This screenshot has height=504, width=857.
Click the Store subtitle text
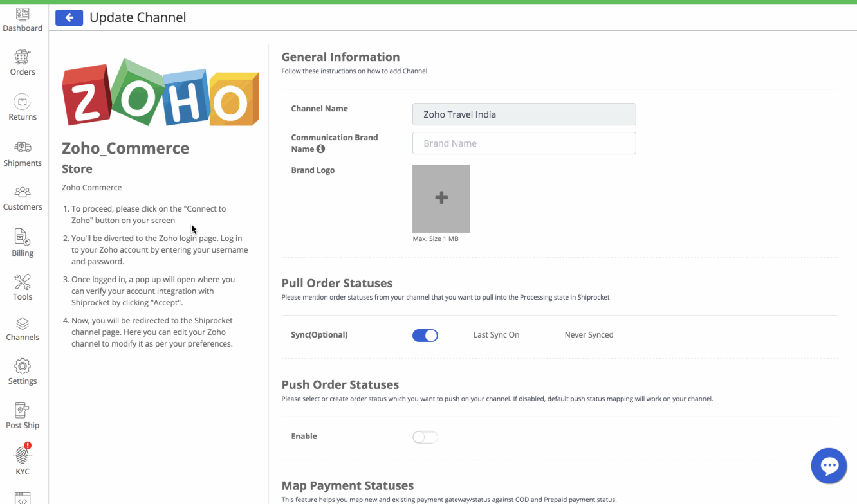pos(77,169)
